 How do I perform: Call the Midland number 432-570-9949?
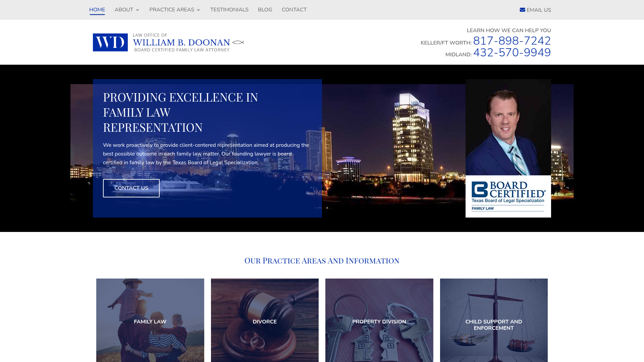[x=512, y=53]
